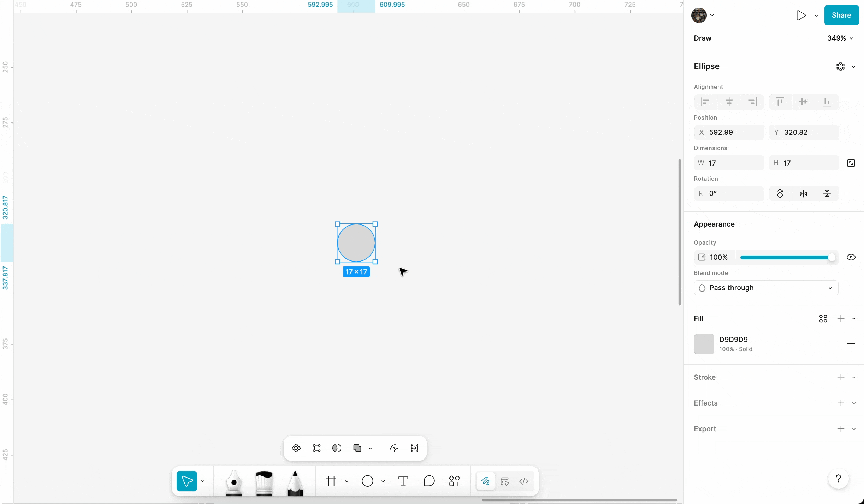Switch to Draw mode toggle
864x504 pixels.
[x=485, y=481]
